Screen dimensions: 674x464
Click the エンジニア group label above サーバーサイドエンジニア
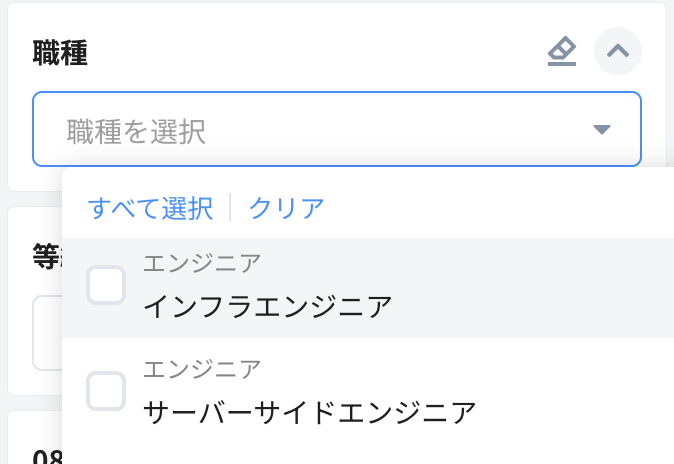202,369
